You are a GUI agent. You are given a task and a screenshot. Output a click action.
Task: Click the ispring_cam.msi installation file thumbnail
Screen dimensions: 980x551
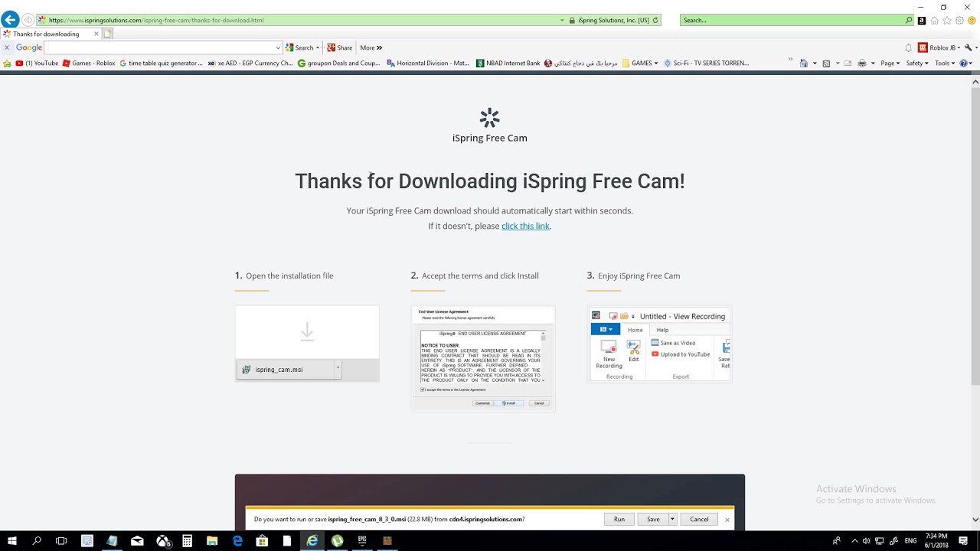tap(307, 344)
